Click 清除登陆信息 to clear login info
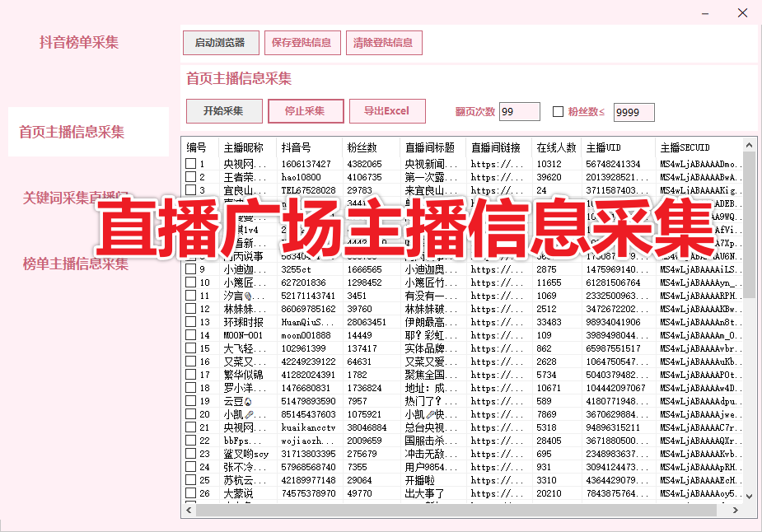Screen dimensions: 762x532 (385, 44)
